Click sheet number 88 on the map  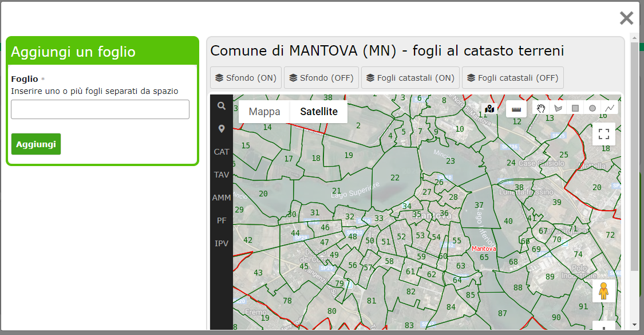click(518, 287)
